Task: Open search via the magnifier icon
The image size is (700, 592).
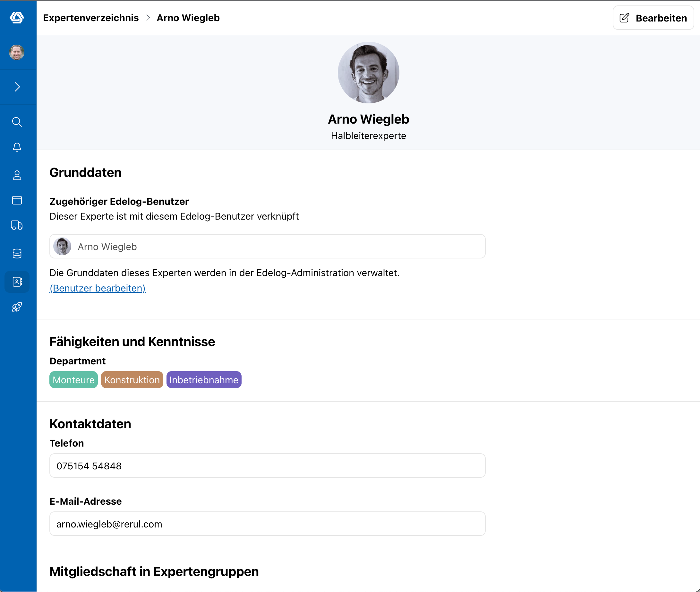Action: pyautogui.click(x=17, y=122)
